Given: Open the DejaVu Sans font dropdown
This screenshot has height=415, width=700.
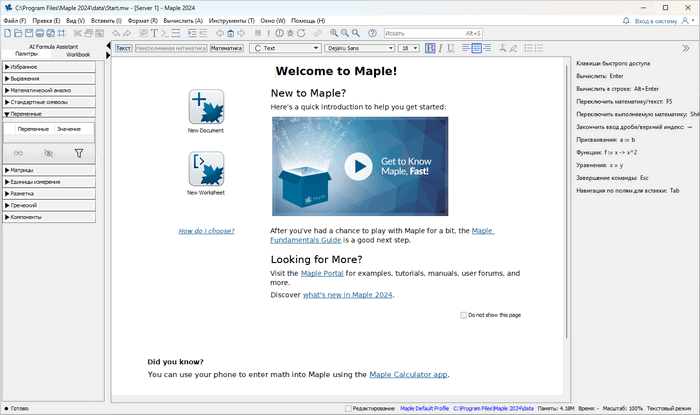Looking at the screenshot, I should point(357,48).
